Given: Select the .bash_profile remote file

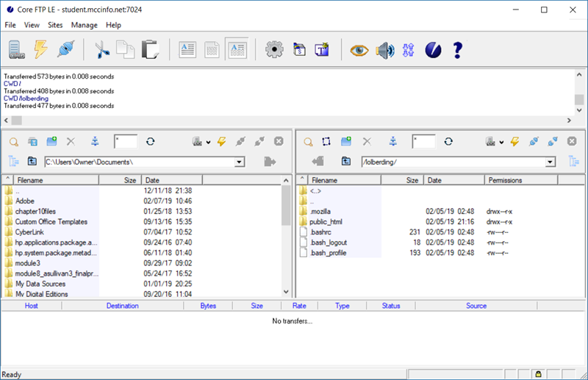Looking at the screenshot, I should [328, 253].
